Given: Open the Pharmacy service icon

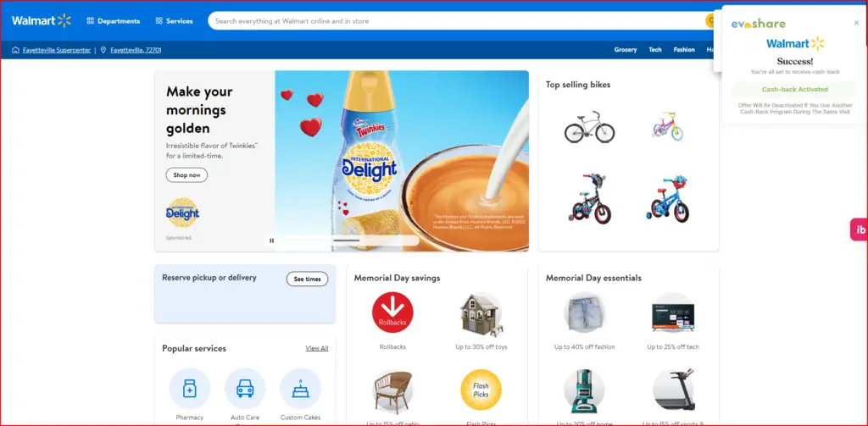Looking at the screenshot, I should tap(190, 389).
